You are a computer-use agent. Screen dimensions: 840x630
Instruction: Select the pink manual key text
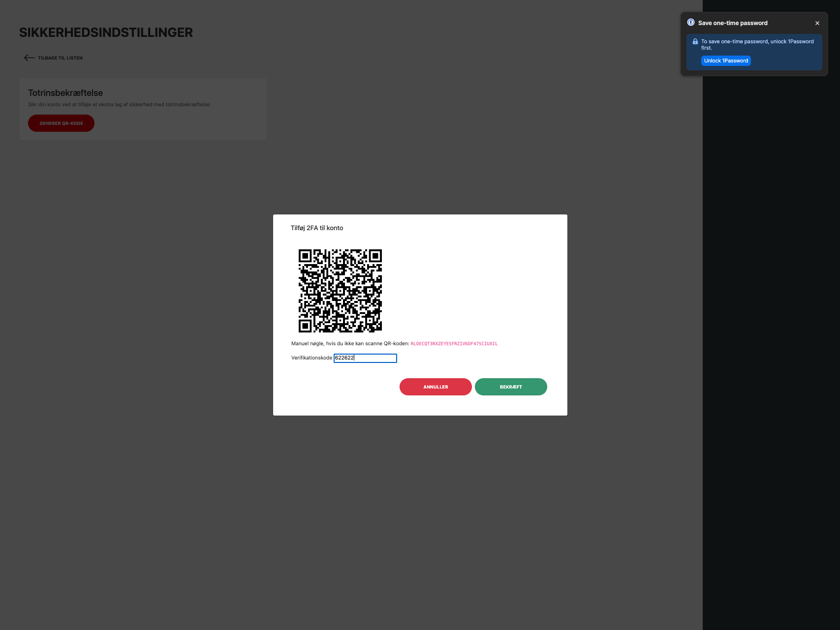(x=454, y=344)
